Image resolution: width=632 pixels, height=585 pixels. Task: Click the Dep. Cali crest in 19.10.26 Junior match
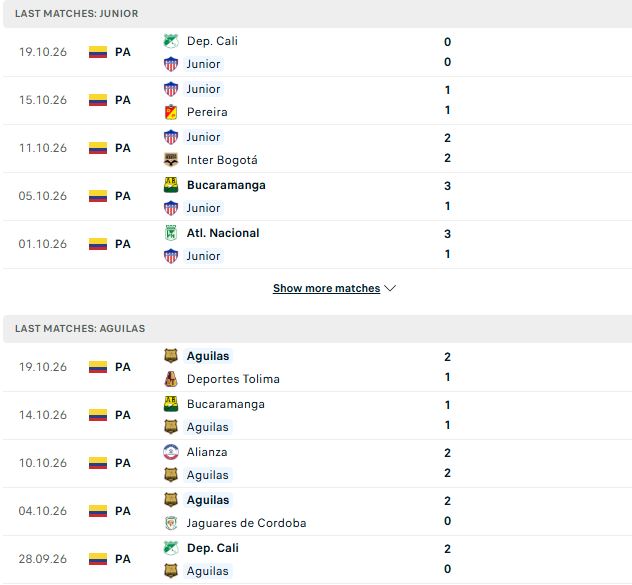pyautogui.click(x=171, y=41)
